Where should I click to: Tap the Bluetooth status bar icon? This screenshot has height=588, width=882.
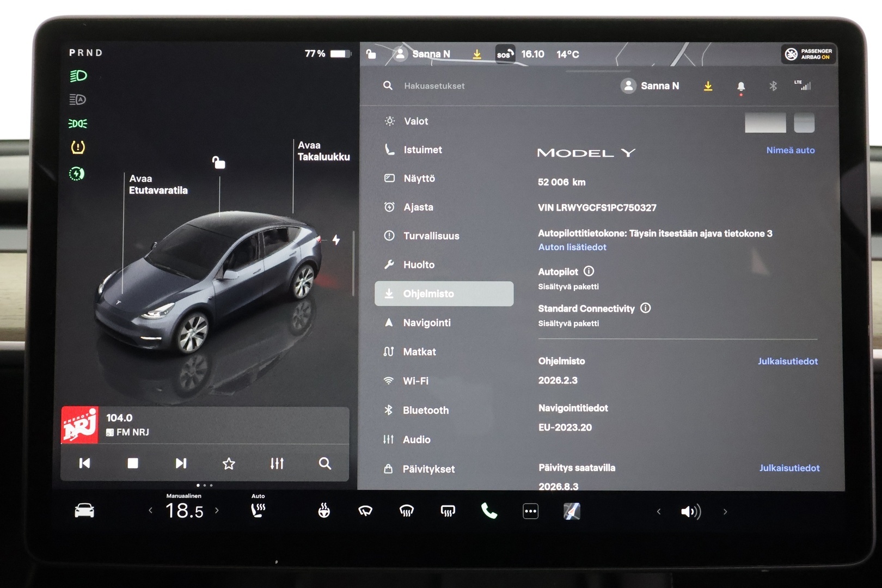(x=774, y=86)
